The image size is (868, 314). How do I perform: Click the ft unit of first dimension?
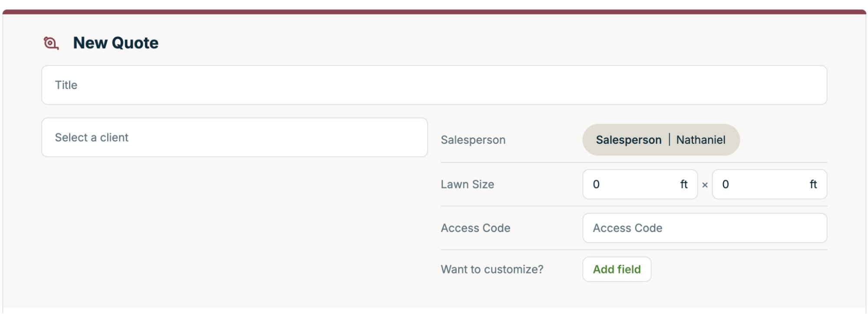click(684, 185)
